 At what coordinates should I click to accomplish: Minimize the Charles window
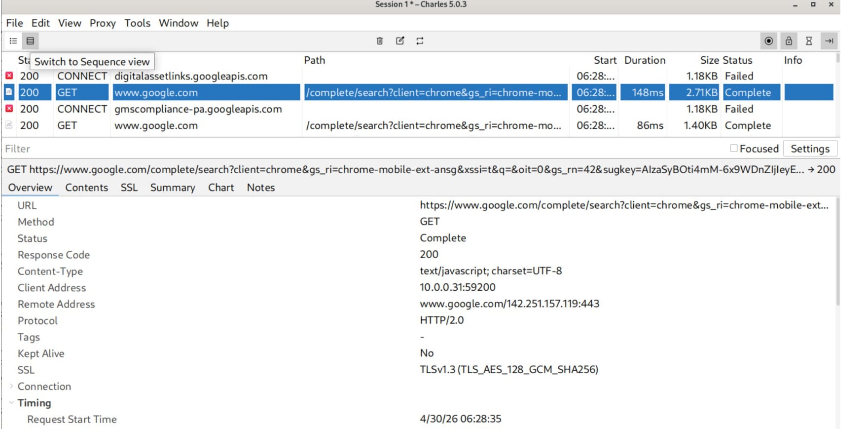(795, 4)
